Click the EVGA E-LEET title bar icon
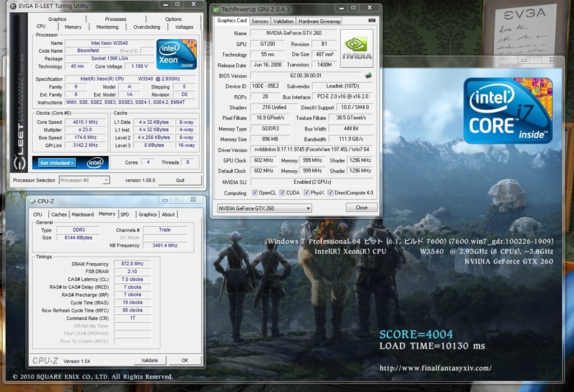Viewport: 574px width, 392px height. click(13, 6)
